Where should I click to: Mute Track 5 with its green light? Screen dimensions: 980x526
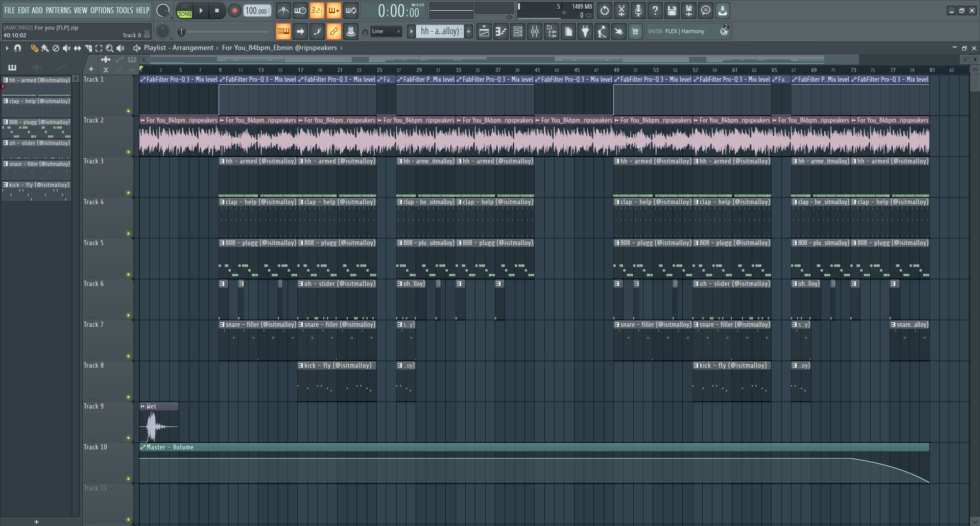(129, 274)
